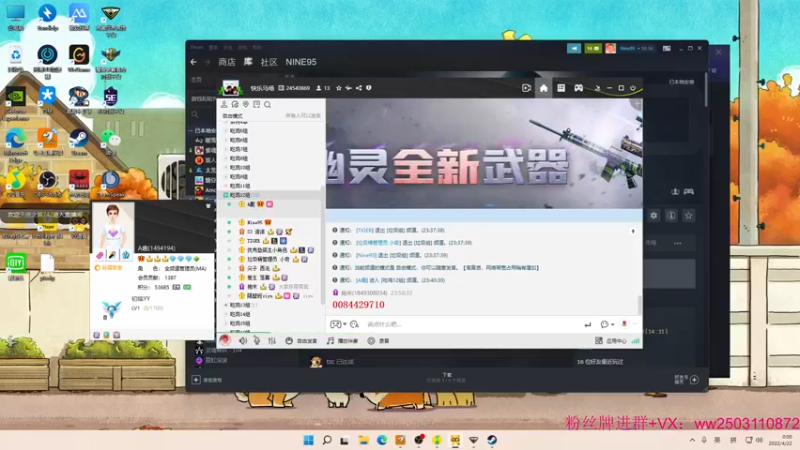Image resolution: width=800 pixels, height=450 pixels.
Task: Expand the 吃鸡13组 channel
Action: coord(226,305)
